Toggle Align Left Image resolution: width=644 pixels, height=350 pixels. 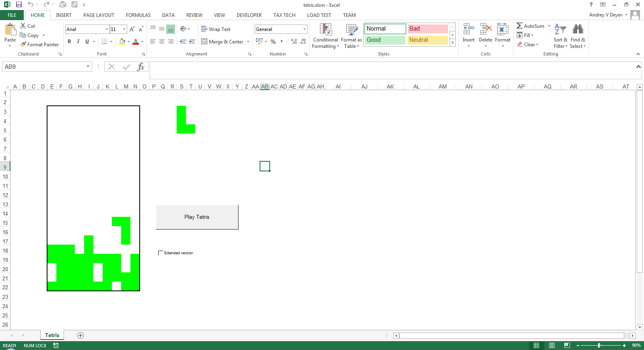153,41
